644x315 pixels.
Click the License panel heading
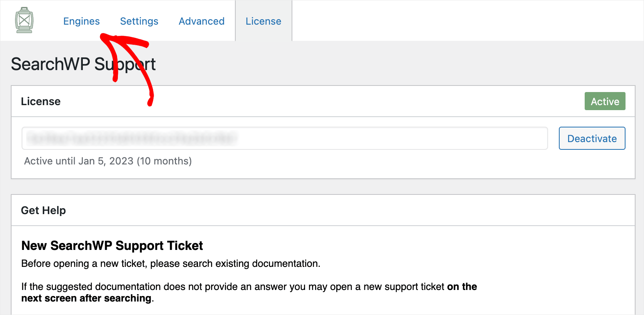tap(41, 101)
